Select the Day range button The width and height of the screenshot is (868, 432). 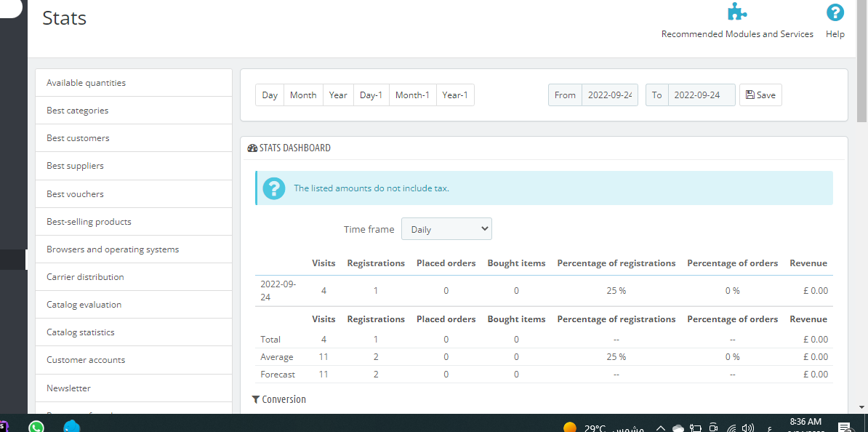click(270, 95)
